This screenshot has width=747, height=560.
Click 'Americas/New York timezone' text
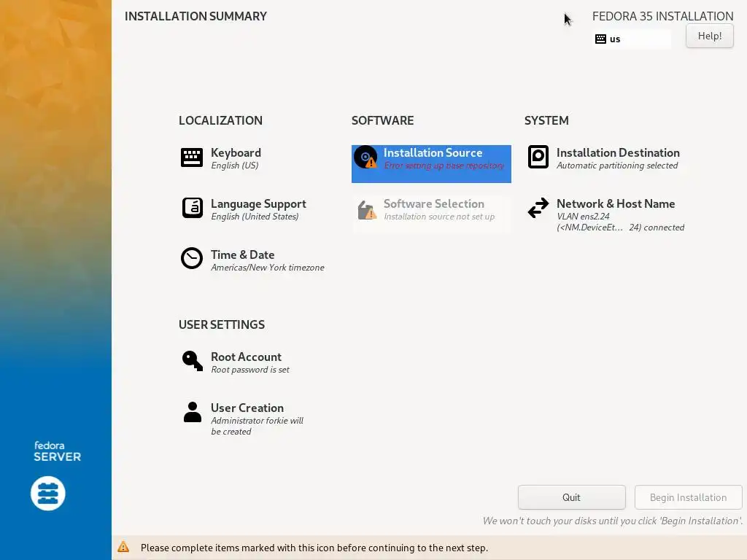[267, 268]
